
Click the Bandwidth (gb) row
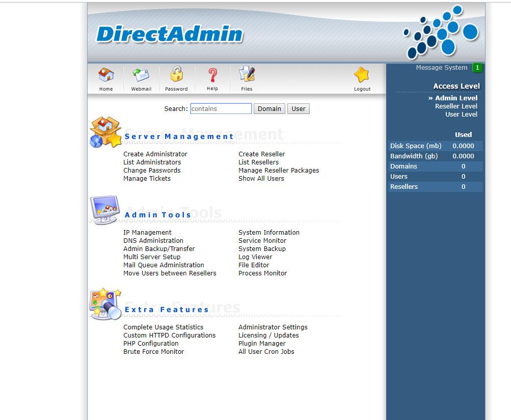(436, 156)
